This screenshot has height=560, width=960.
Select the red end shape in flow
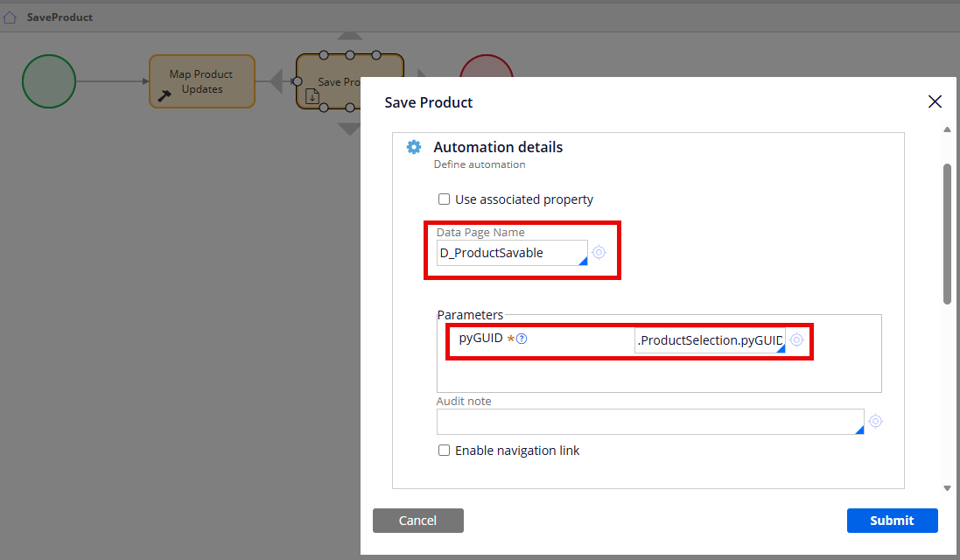(487, 66)
